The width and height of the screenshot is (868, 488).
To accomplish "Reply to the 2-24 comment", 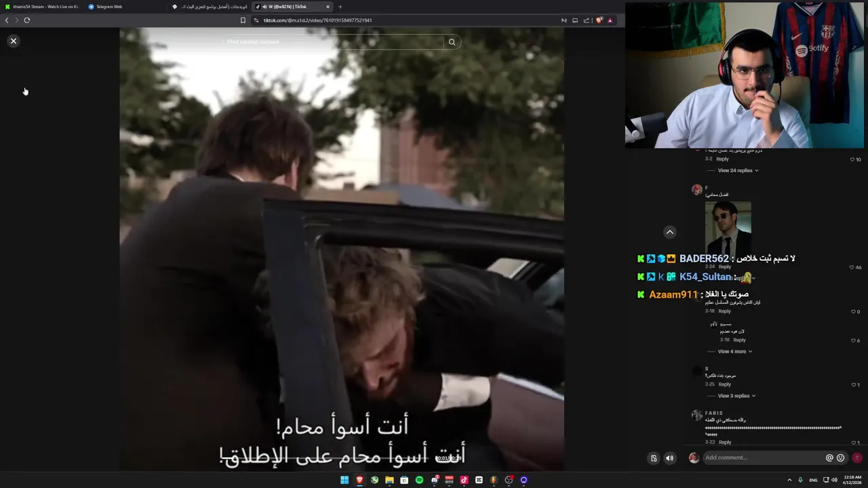I will tap(725, 267).
